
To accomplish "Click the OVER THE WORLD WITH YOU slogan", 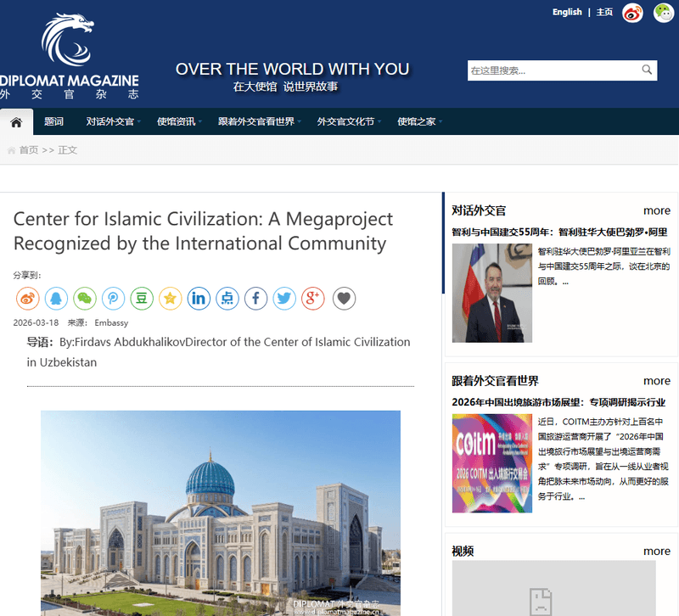I will point(293,70).
